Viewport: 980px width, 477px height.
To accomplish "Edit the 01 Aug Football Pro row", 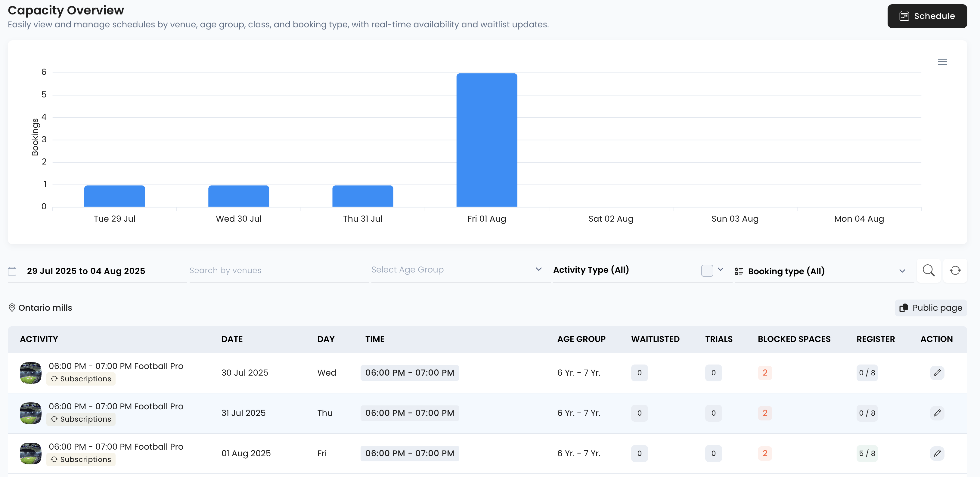I will (937, 453).
